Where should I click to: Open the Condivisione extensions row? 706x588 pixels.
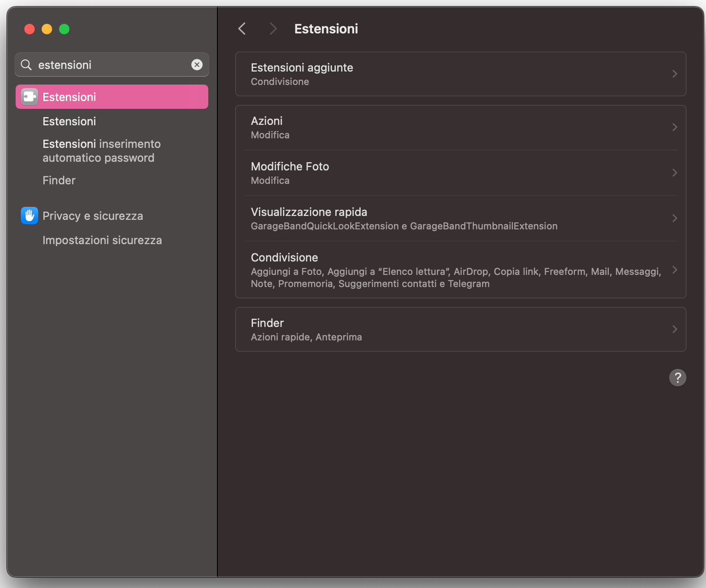(x=460, y=270)
